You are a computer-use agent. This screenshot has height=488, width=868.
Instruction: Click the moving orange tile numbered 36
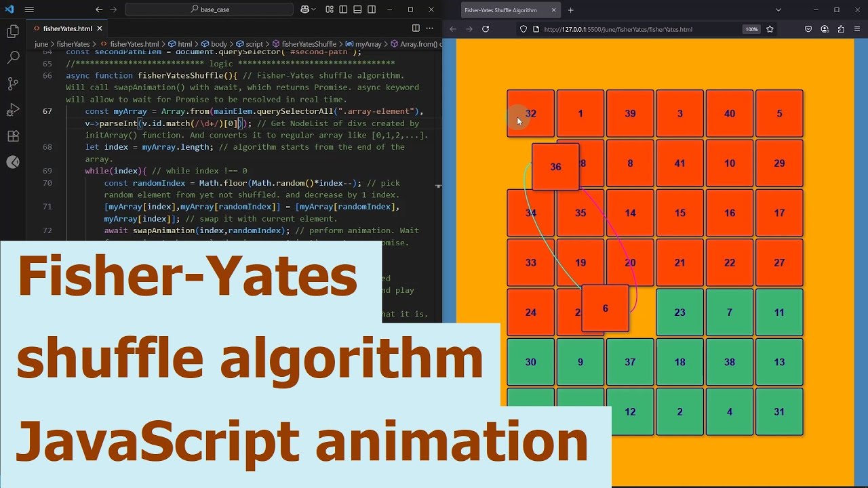(555, 167)
